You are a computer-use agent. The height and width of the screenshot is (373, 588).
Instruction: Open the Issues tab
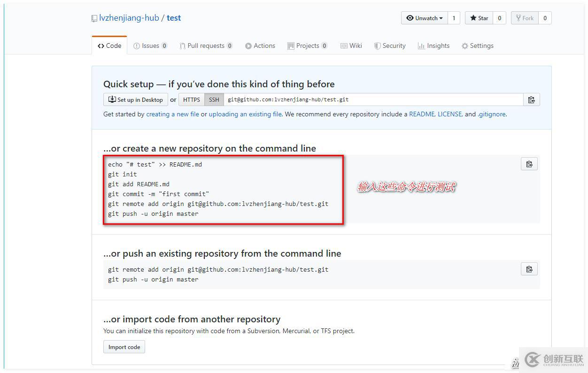(x=150, y=46)
